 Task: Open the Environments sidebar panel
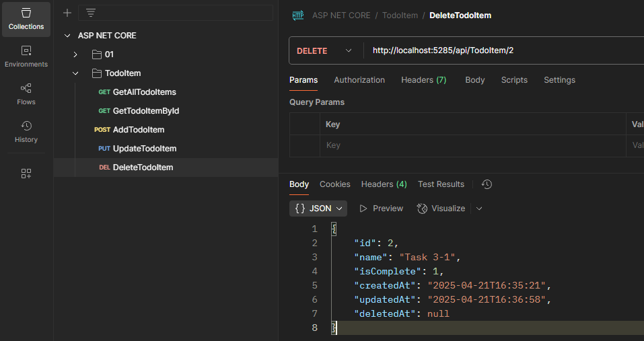pyautogui.click(x=26, y=56)
